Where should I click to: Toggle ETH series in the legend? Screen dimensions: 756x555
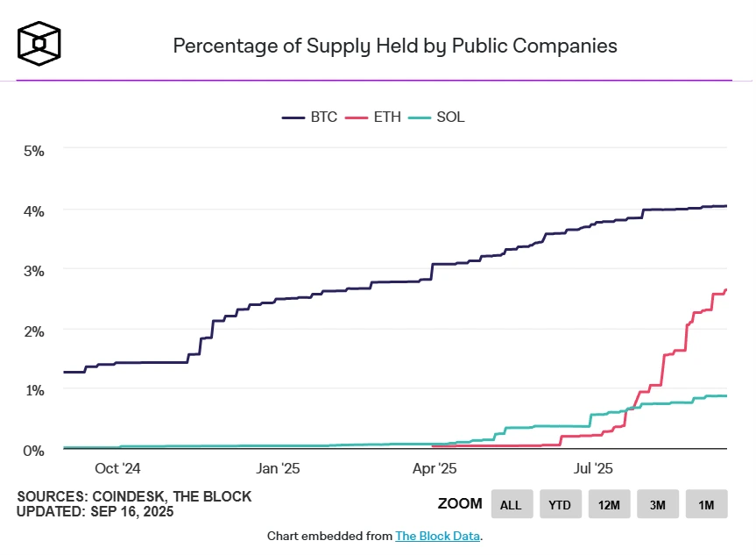pos(373,117)
